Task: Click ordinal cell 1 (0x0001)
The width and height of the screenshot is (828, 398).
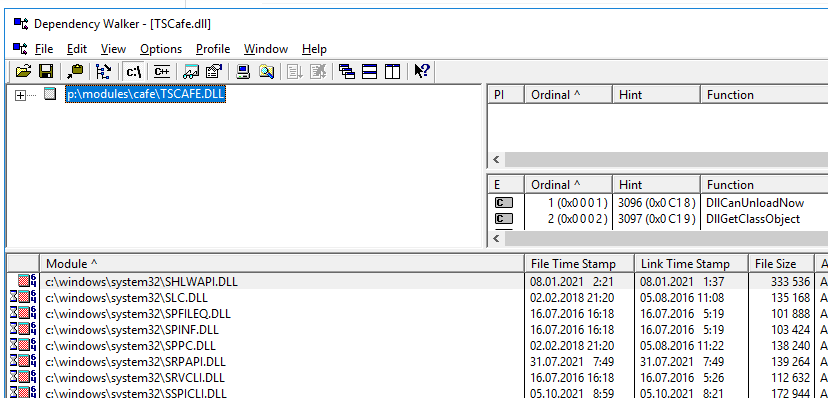Action: coord(578,203)
